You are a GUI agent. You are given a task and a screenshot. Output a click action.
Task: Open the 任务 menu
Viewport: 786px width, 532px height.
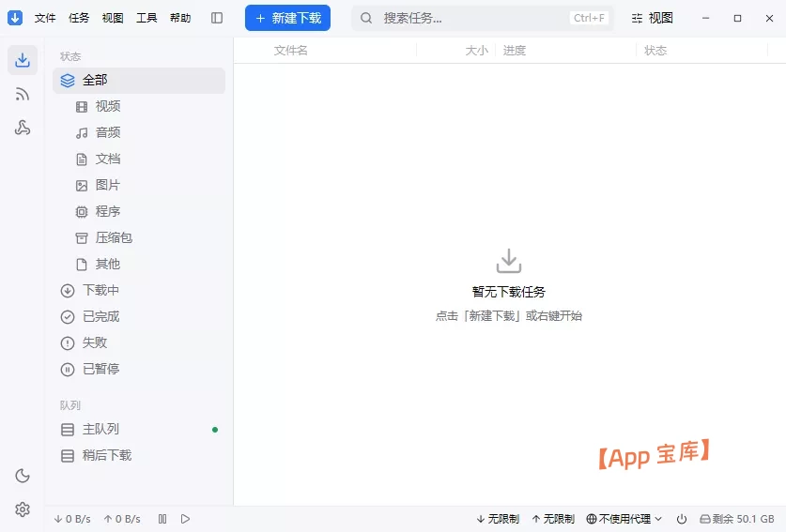79,18
